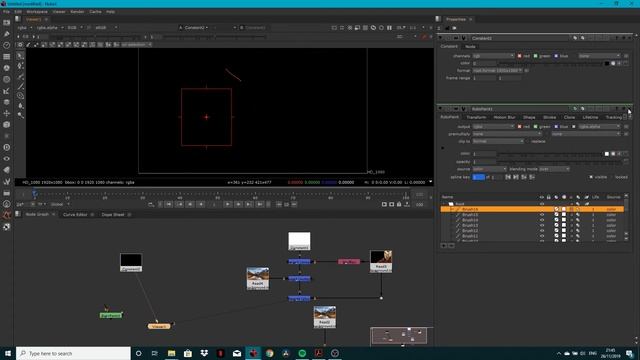Choose the RotoPaint Add Points tool

20,66
